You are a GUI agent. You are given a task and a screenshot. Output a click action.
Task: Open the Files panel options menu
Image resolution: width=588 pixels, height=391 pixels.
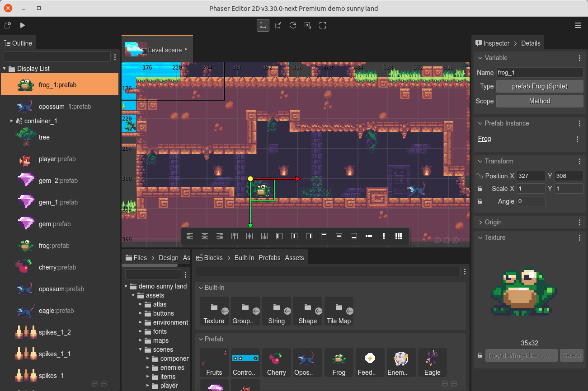[x=185, y=275]
